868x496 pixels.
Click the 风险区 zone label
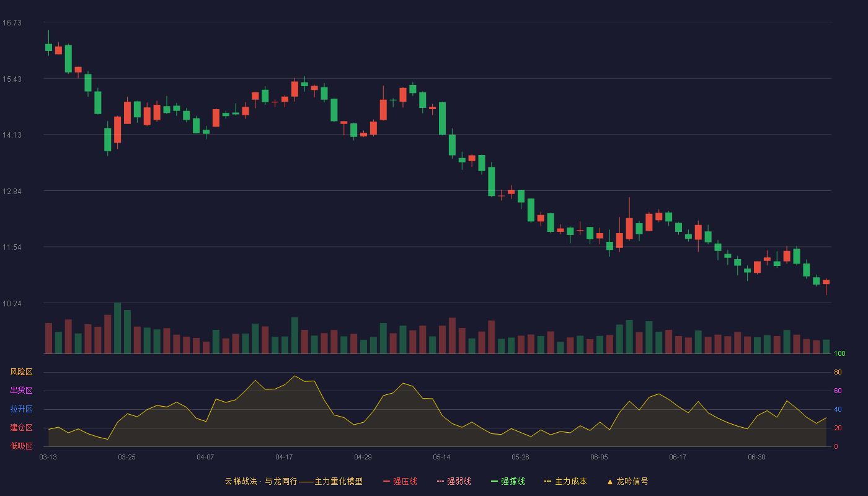pyautogui.click(x=21, y=372)
